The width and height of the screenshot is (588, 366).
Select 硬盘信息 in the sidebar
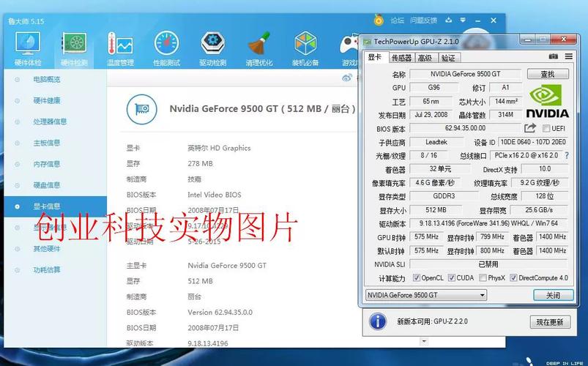click(47, 185)
